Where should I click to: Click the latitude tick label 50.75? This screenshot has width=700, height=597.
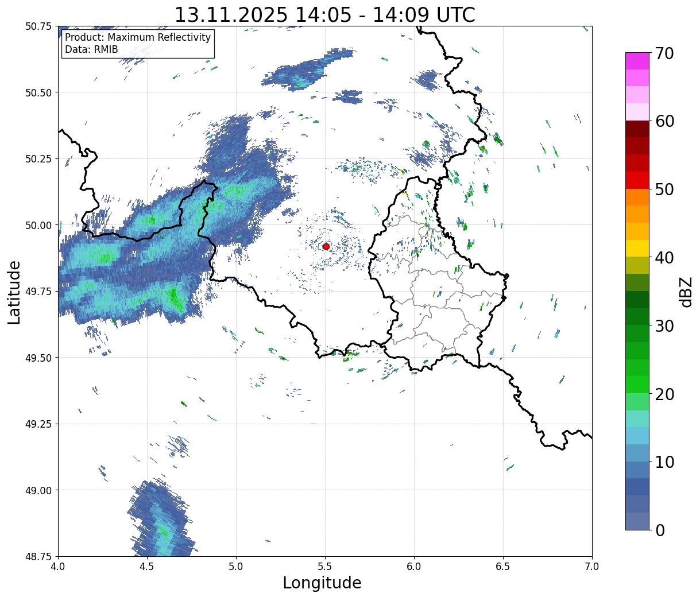click(38, 26)
